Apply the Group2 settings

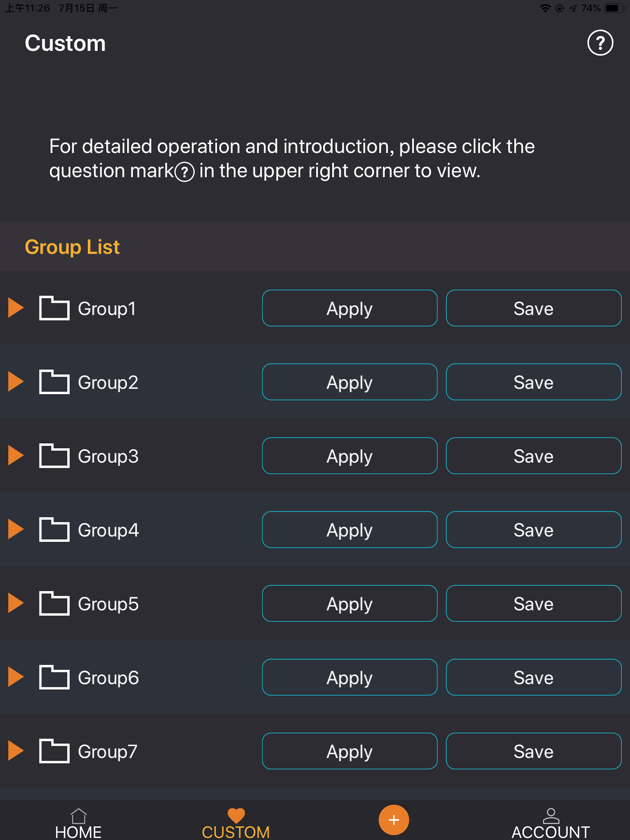coord(349,382)
